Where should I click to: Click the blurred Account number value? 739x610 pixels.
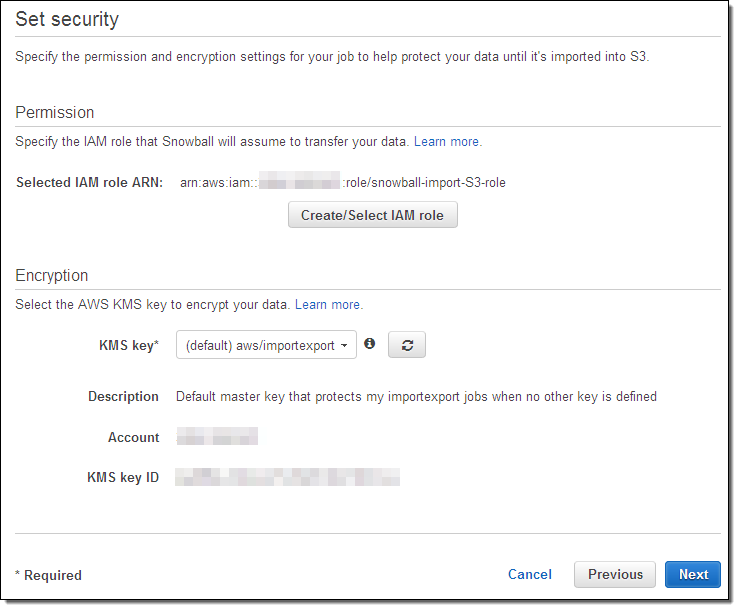217,437
